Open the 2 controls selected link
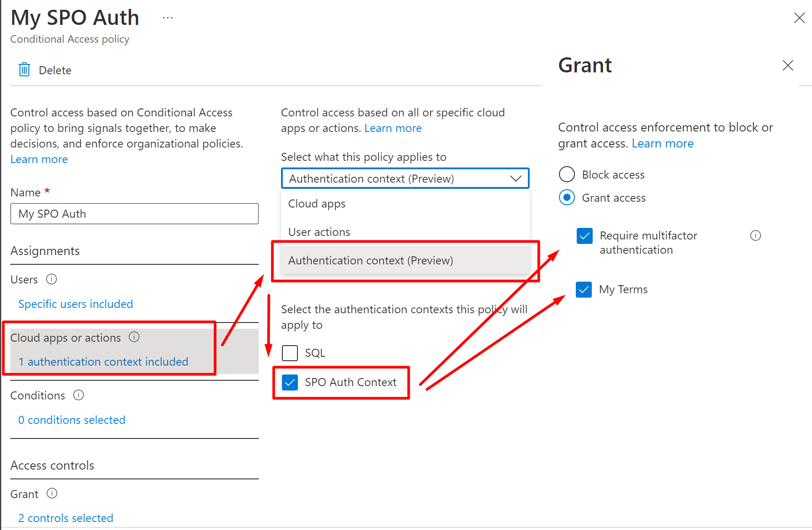 [x=66, y=518]
